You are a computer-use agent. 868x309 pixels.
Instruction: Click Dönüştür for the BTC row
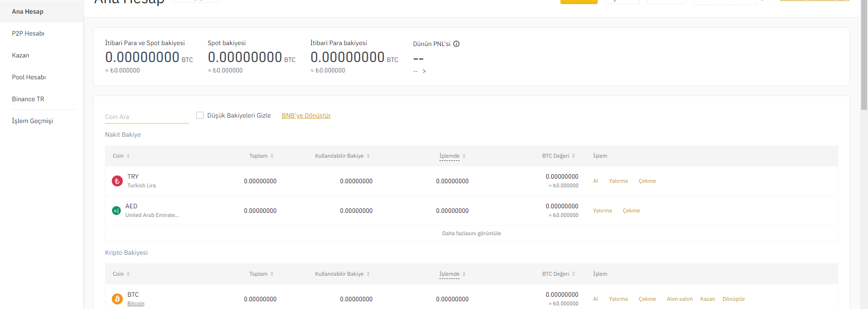(734, 299)
